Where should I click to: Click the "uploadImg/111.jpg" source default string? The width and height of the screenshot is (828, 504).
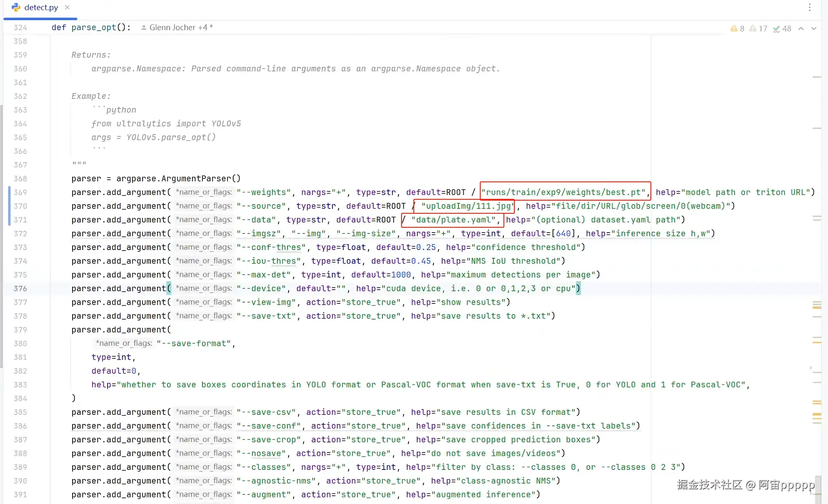coord(468,206)
